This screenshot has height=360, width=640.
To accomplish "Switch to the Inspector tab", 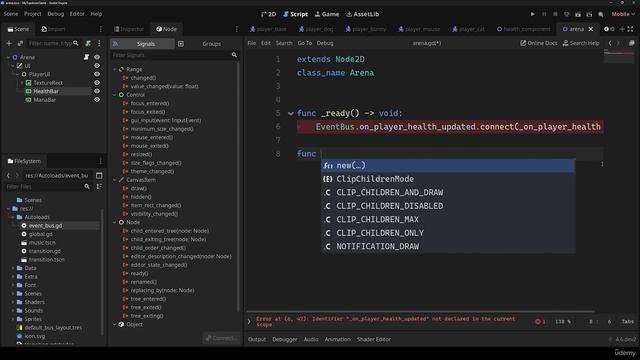I will 129,29.
